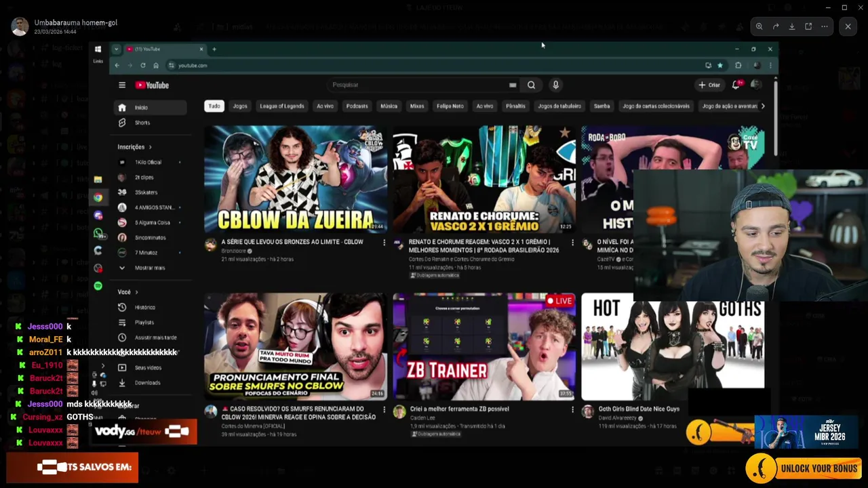Open media in browser via pop-out icon
Screen dimensions: 868x488
coord(808,26)
